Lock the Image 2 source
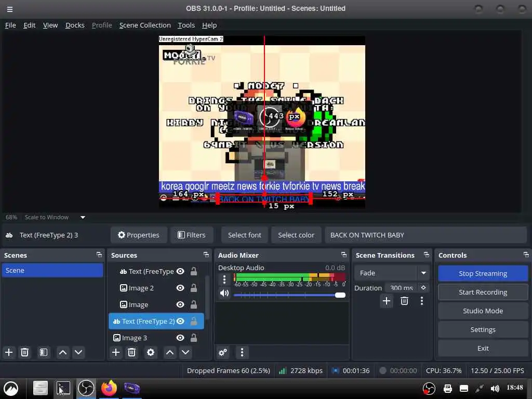Image resolution: width=532 pixels, height=399 pixels. (x=194, y=288)
